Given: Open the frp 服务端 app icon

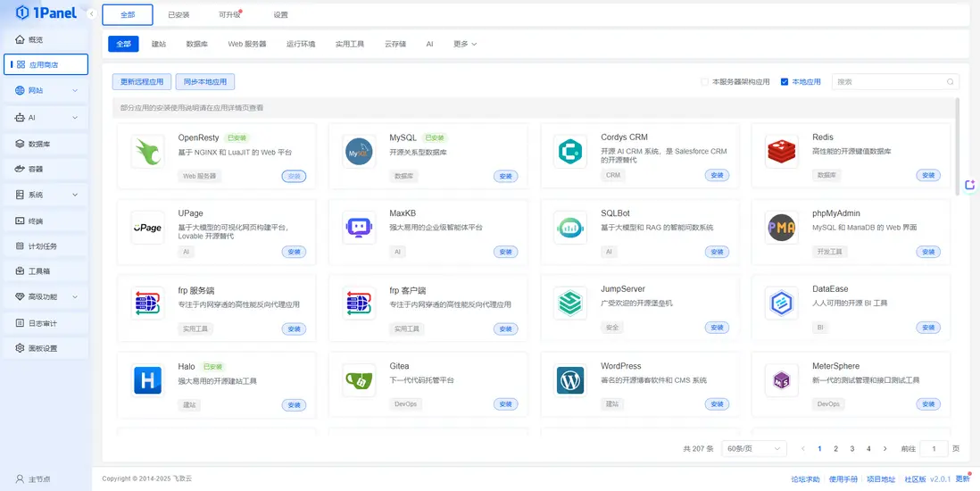Looking at the screenshot, I should pyautogui.click(x=147, y=304).
